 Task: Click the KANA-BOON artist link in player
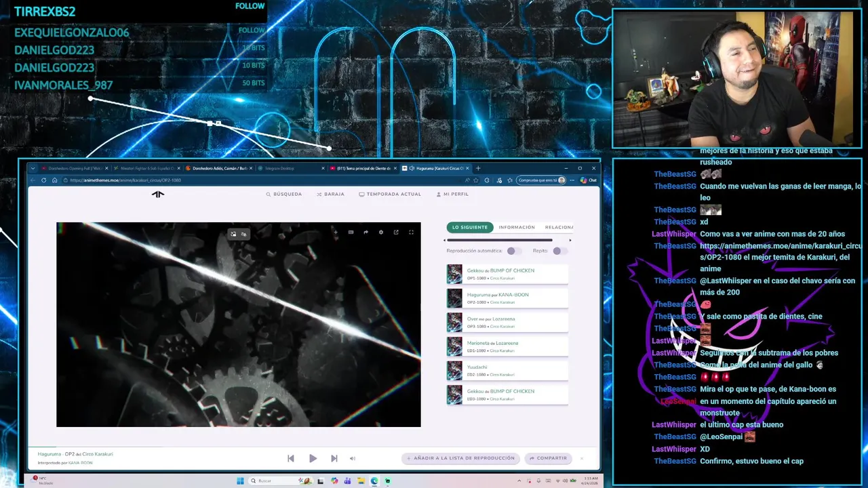pos(80,463)
